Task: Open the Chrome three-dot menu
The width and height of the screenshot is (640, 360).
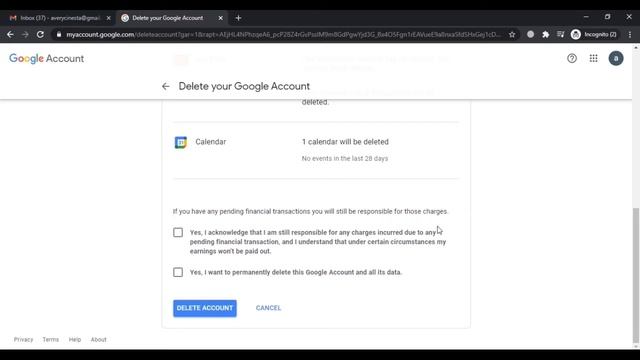Action: point(630,35)
